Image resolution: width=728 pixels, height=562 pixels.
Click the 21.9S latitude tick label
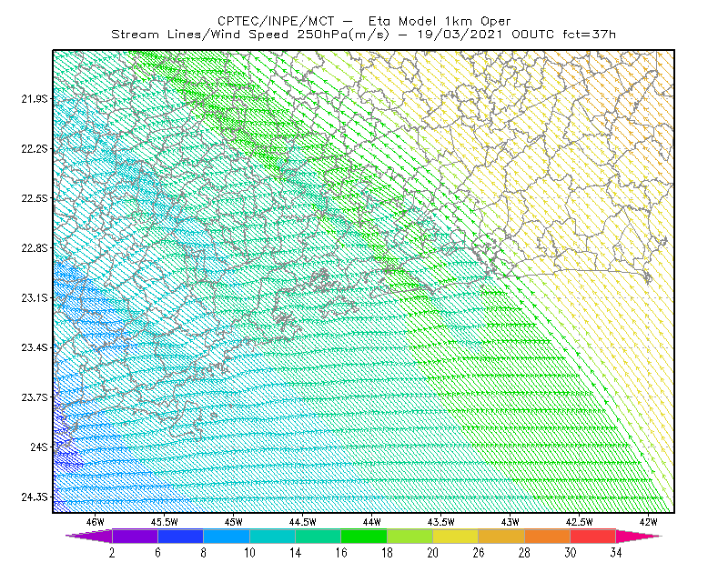(34, 98)
